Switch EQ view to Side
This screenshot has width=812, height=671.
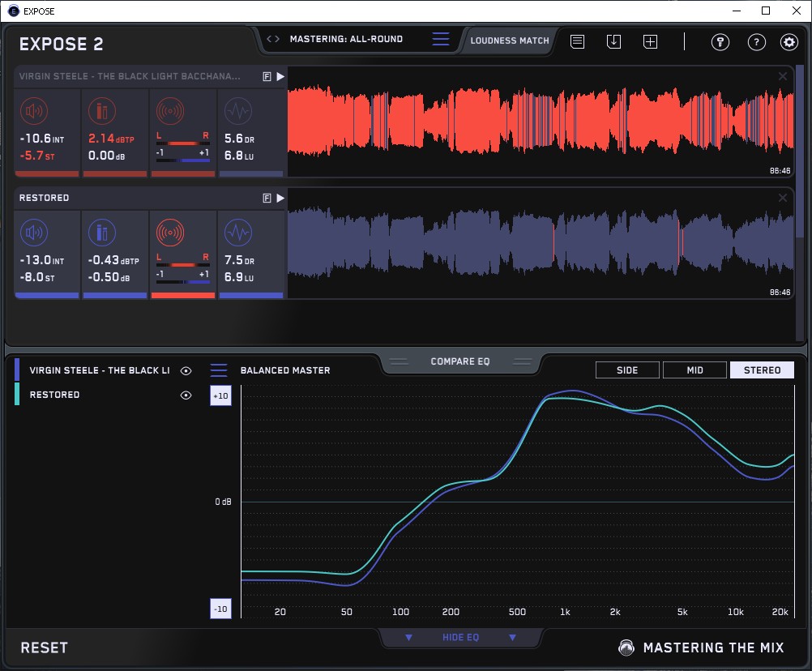tap(627, 370)
